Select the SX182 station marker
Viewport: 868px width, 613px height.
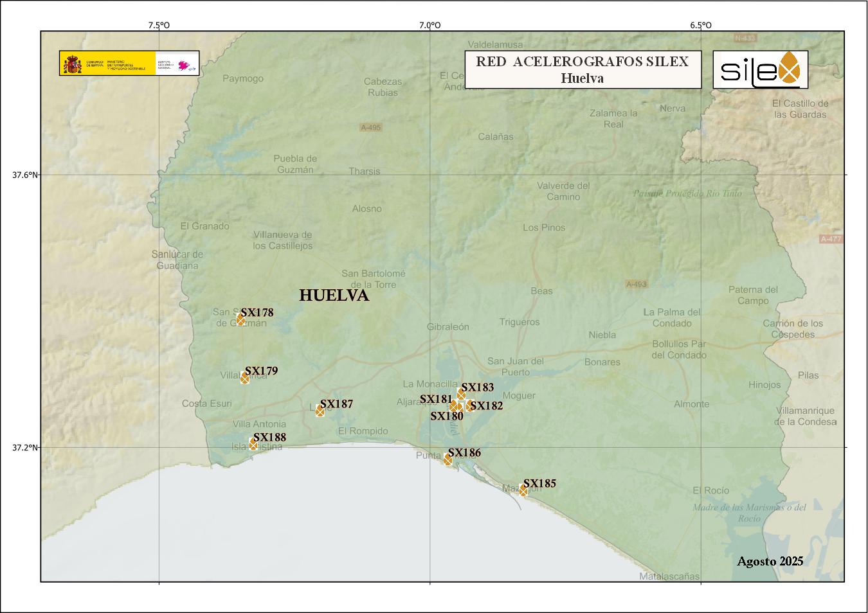point(469,405)
